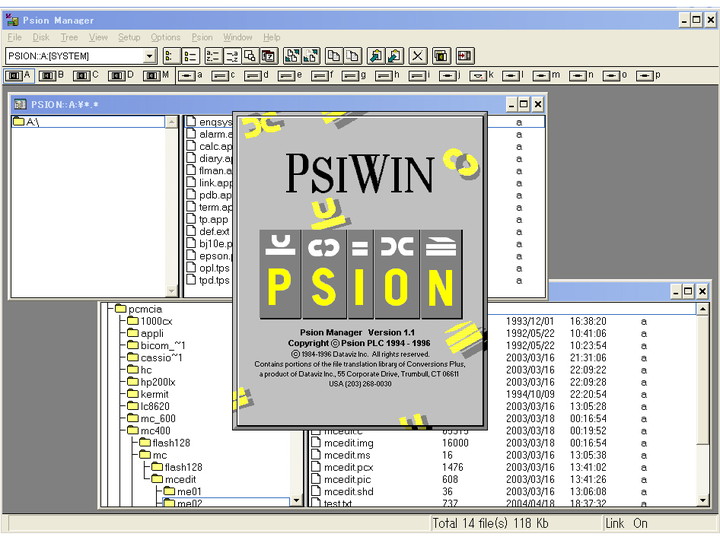The width and height of the screenshot is (720, 540).
Task: Choose PC drive k icon
Action: point(481,75)
